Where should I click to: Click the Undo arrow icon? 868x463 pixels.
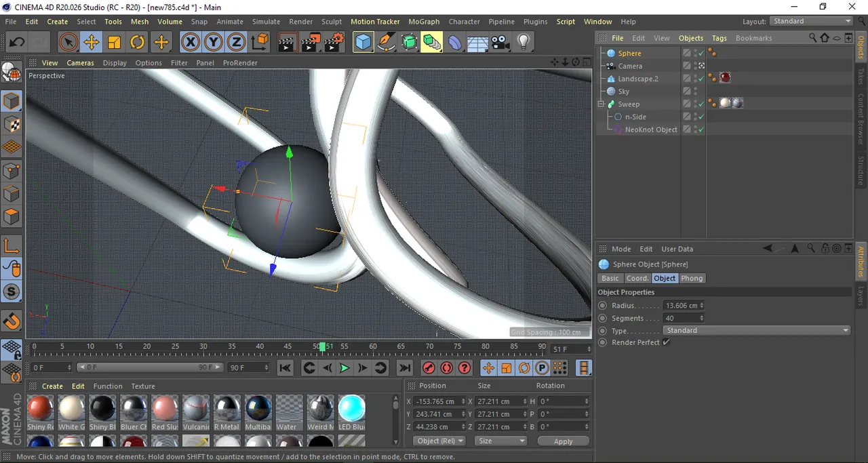click(x=16, y=43)
